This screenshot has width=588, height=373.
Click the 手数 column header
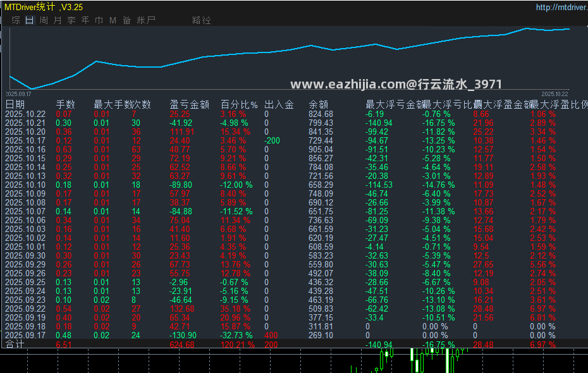tap(66, 104)
